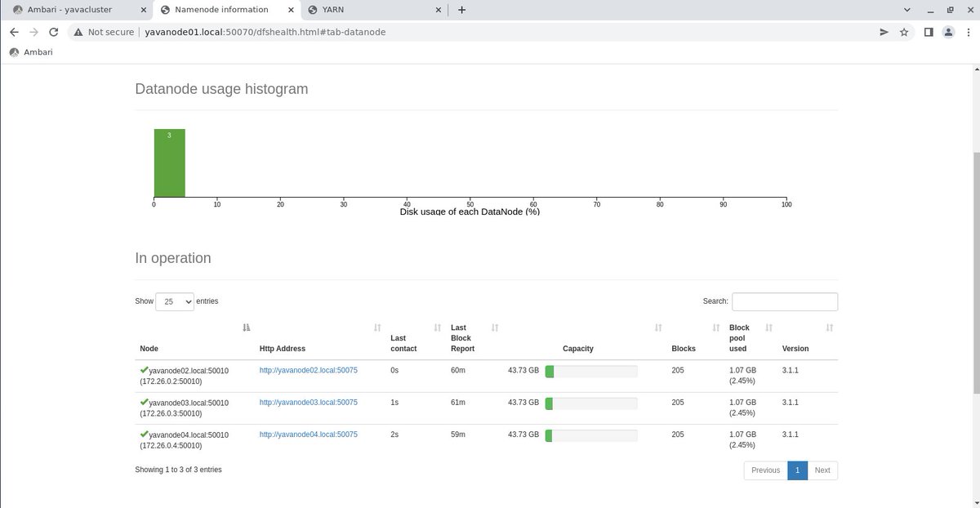This screenshot has height=508, width=980.
Task: Close the Namenode information tab
Action: 290,10
